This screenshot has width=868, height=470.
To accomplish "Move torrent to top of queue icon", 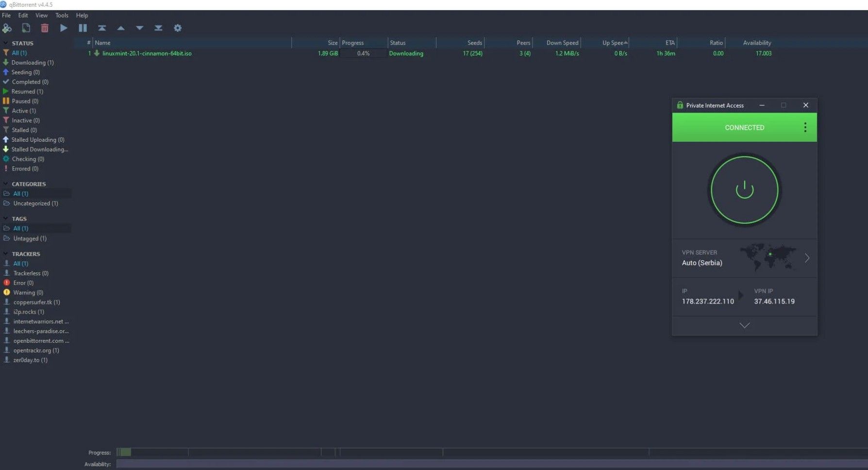I will point(102,28).
